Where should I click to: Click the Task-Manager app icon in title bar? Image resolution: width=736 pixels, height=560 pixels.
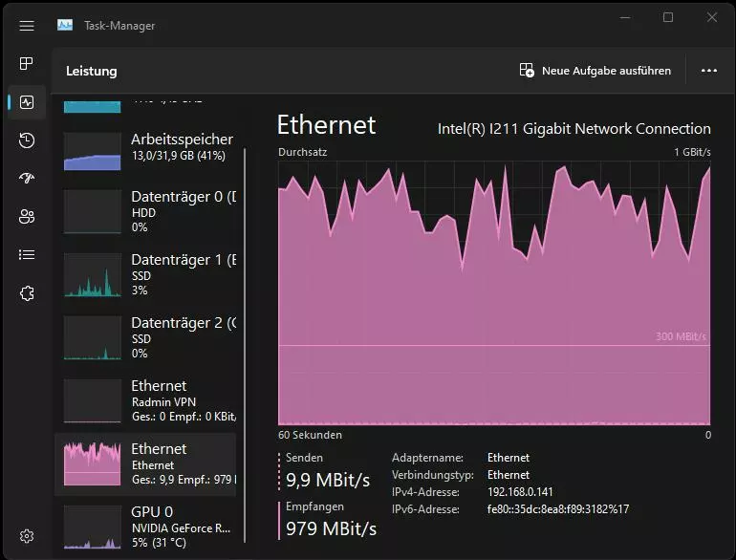tap(65, 26)
